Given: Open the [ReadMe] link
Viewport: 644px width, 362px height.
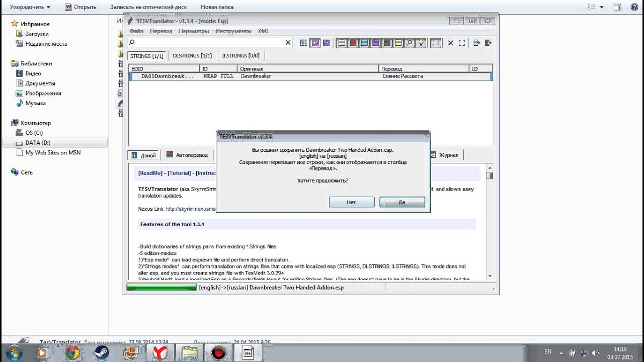Looking at the screenshot, I should tap(150, 173).
